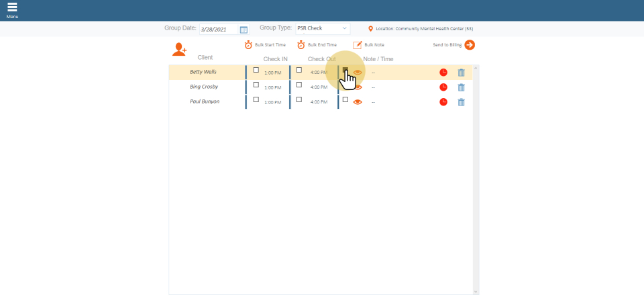Click the add client icon
This screenshot has width=644, height=297.
tap(179, 49)
